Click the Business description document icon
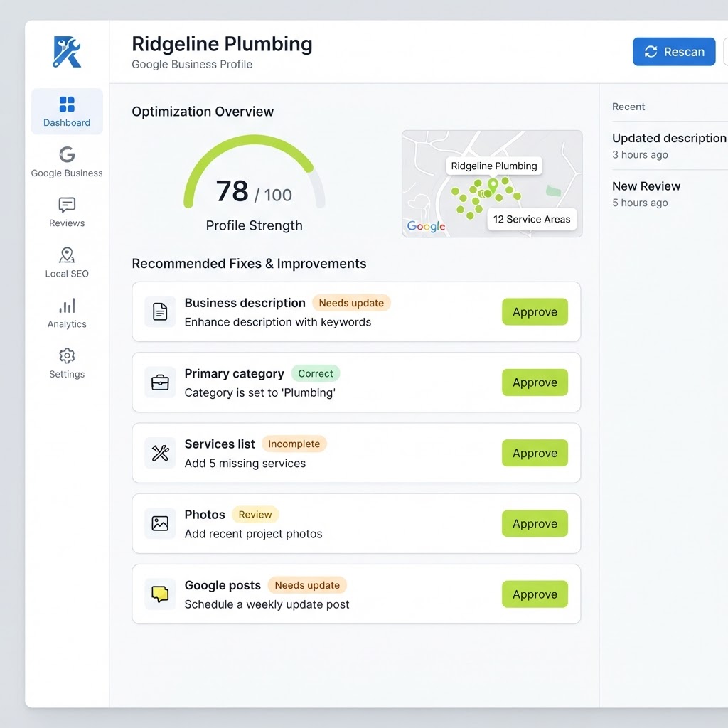728x728 pixels. coord(160,311)
